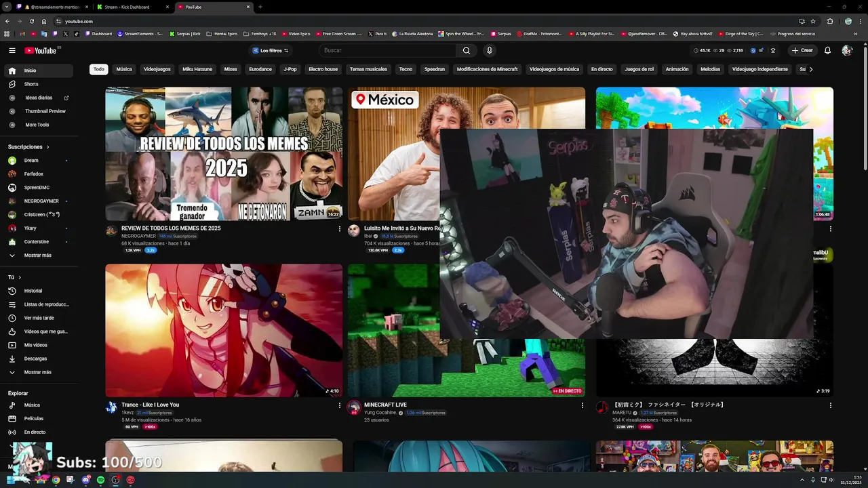Bookmark this page with star icon
The image size is (868, 488).
pos(813,21)
